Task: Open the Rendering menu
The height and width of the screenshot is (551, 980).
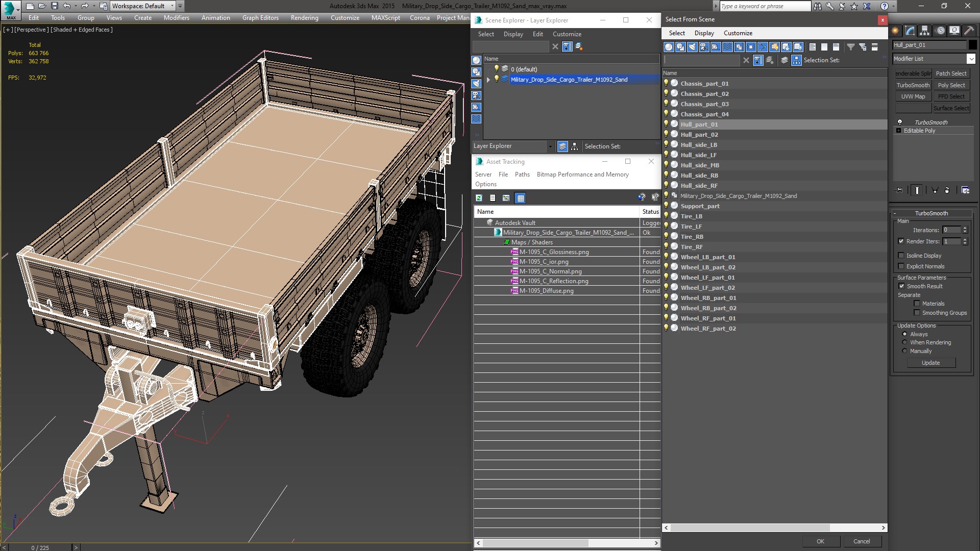Action: coord(304,18)
